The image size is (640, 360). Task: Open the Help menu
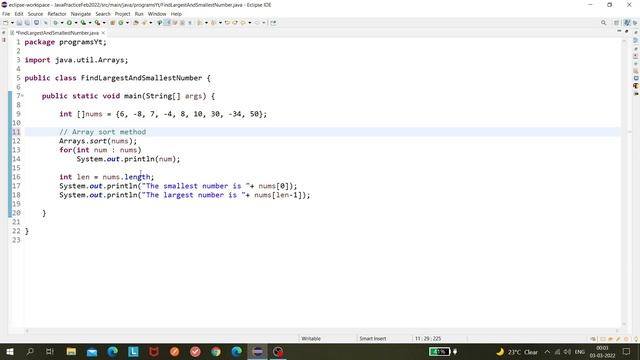point(176,14)
